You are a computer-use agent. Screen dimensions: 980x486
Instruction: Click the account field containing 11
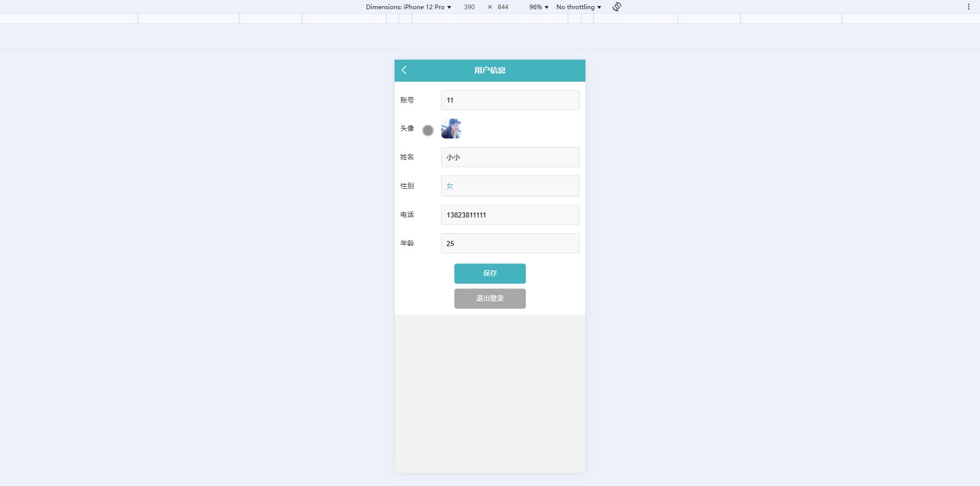pyautogui.click(x=510, y=100)
